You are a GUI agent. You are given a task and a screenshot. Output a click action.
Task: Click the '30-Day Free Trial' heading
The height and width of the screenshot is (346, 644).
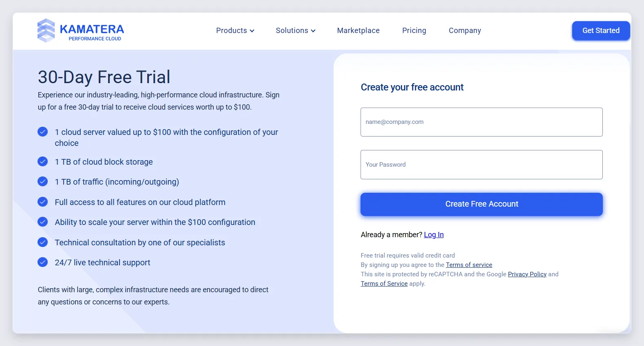[x=104, y=77]
